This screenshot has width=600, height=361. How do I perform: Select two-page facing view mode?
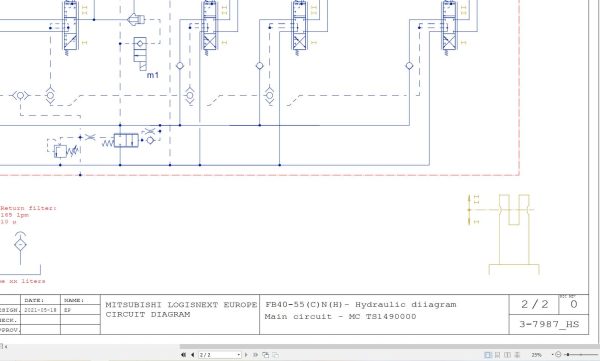click(507, 355)
